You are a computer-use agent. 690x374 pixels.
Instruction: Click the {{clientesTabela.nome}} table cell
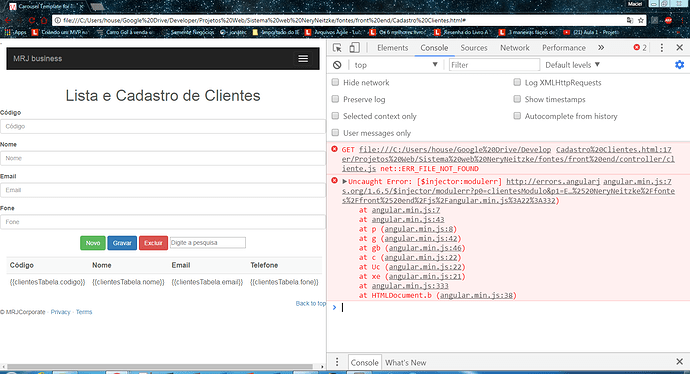click(128, 282)
